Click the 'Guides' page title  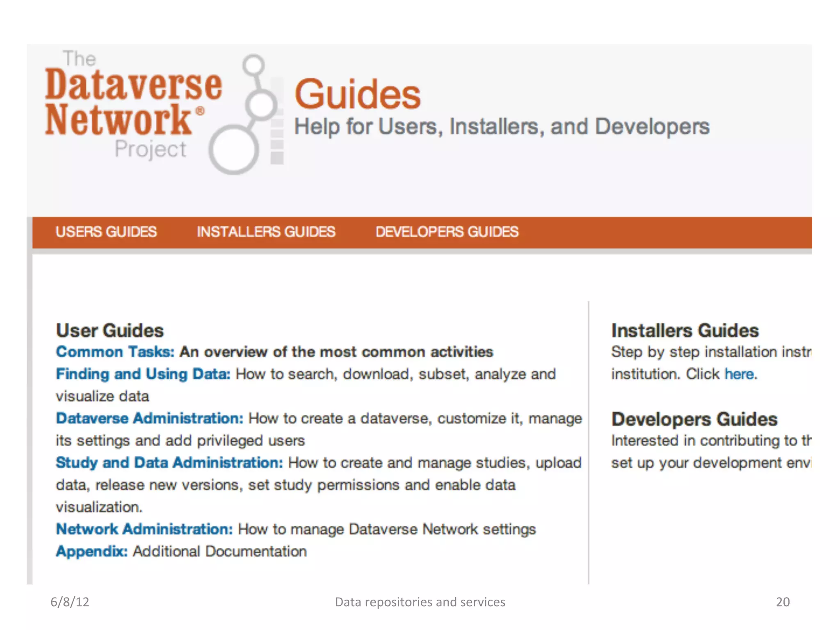[358, 94]
